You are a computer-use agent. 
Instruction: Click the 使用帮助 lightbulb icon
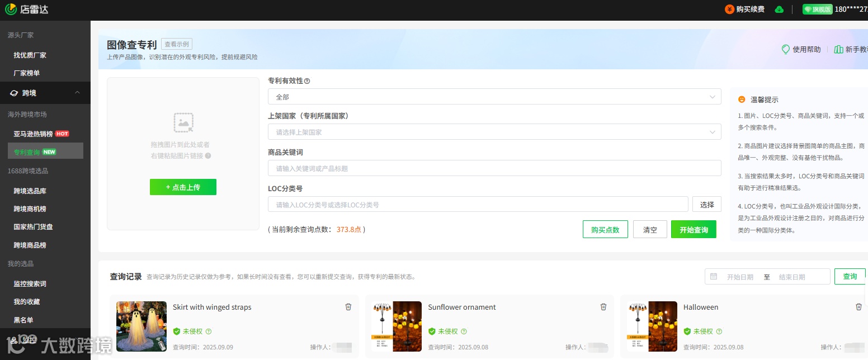(785, 49)
